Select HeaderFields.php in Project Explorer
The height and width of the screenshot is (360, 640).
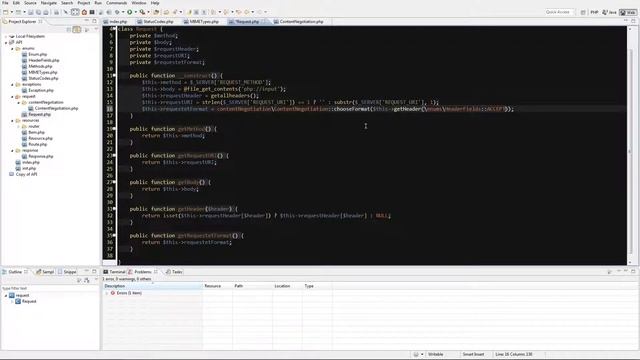pos(44,60)
